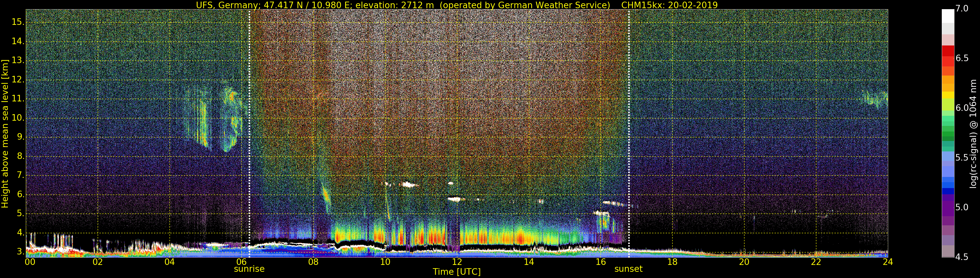Click the red segment of the colorbar
980x278 pixels.
[948, 51]
